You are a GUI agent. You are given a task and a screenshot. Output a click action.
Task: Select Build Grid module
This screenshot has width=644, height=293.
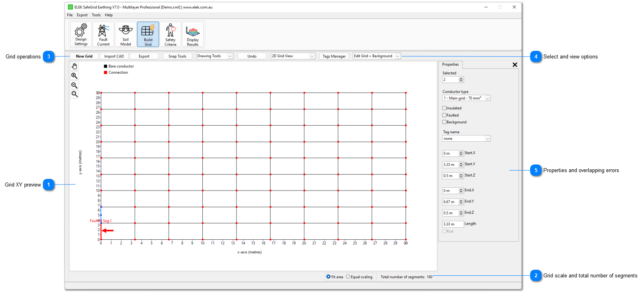[148, 34]
